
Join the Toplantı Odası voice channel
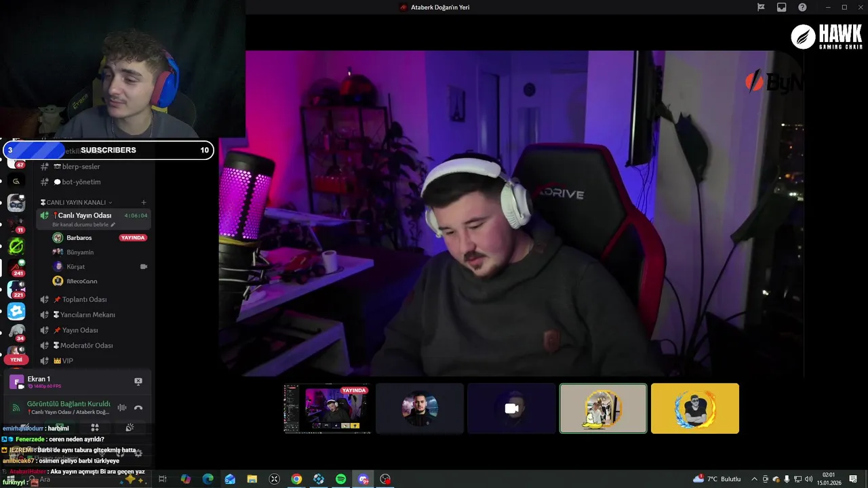click(x=93, y=300)
